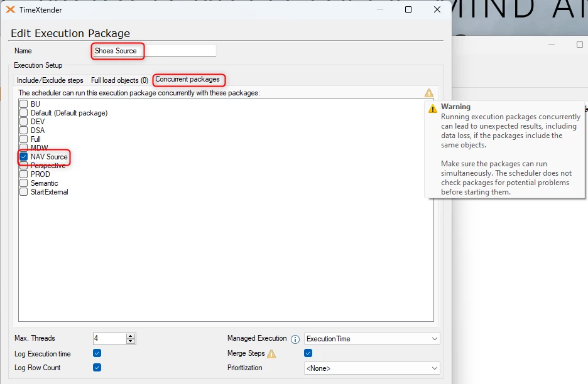Image resolution: width=588 pixels, height=384 pixels.
Task: Click the Execution Setup group label
Action: [38, 65]
